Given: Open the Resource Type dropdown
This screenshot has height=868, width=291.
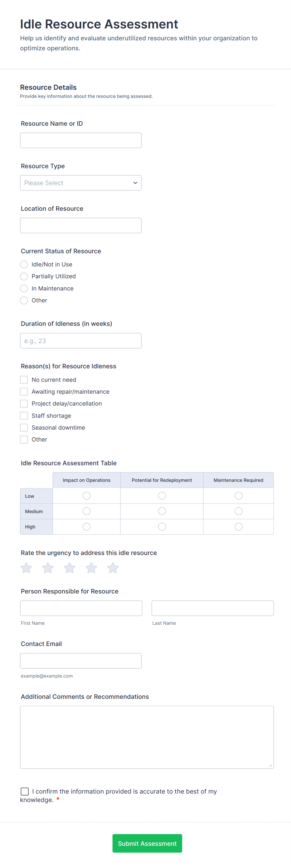Looking at the screenshot, I should 81,183.
